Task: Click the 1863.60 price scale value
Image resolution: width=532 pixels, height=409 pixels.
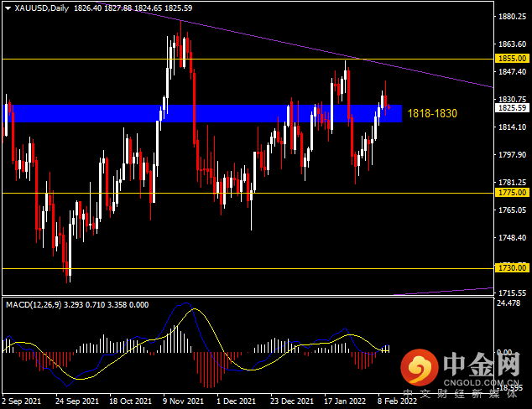Action: click(x=513, y=44)
